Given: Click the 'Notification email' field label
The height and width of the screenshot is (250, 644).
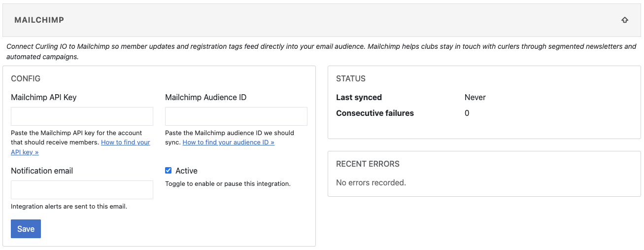Looking at the screenshot, I should pos(42,171).
